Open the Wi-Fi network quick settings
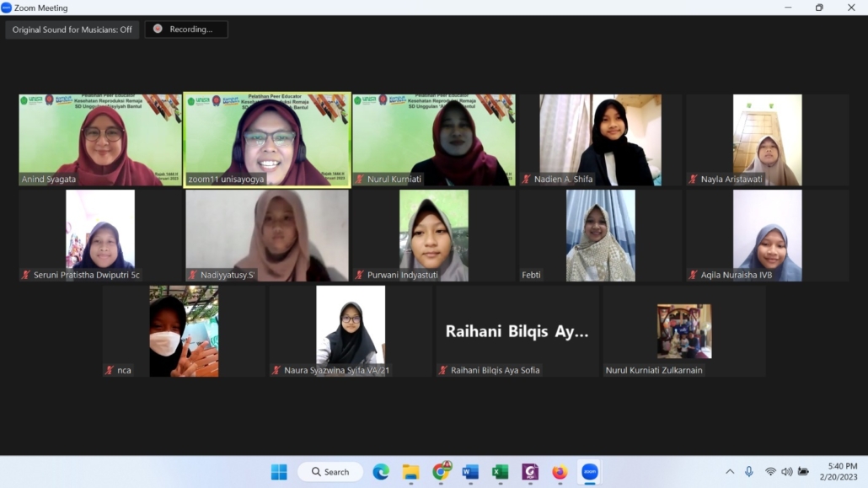The width and height of the screenshot is (868, 488). [770, 472]
